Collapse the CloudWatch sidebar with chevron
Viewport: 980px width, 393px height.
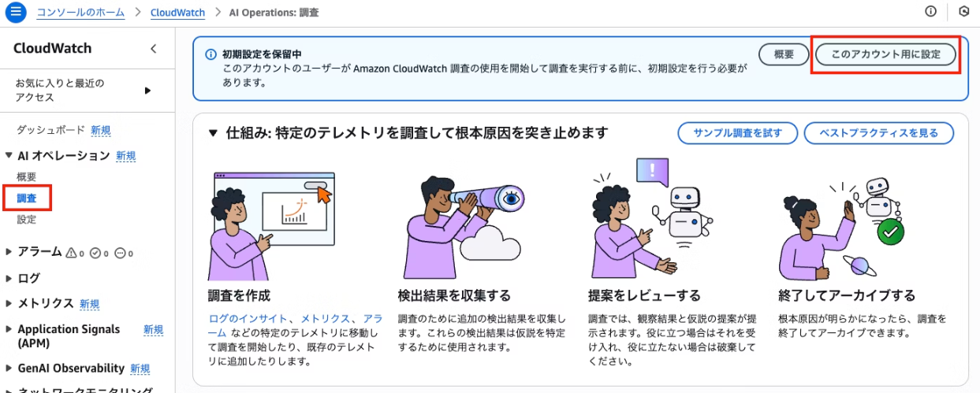(153, 49)
